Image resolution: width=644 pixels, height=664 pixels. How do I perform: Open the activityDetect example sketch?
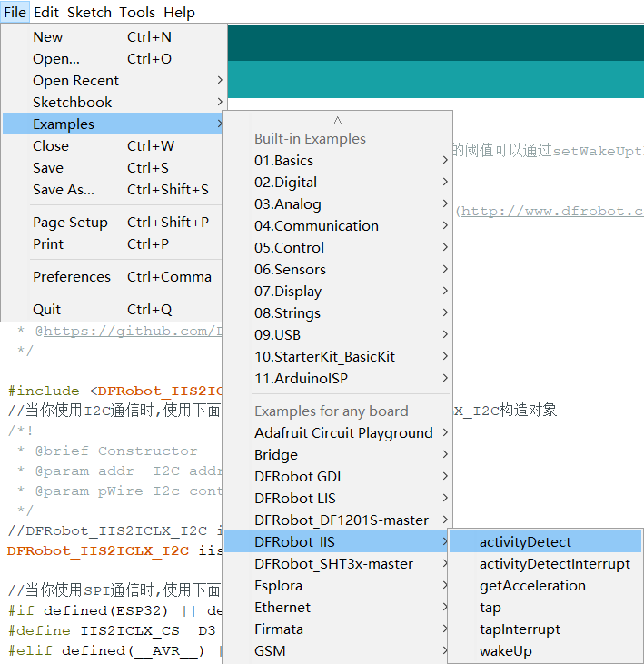[545, 542]
